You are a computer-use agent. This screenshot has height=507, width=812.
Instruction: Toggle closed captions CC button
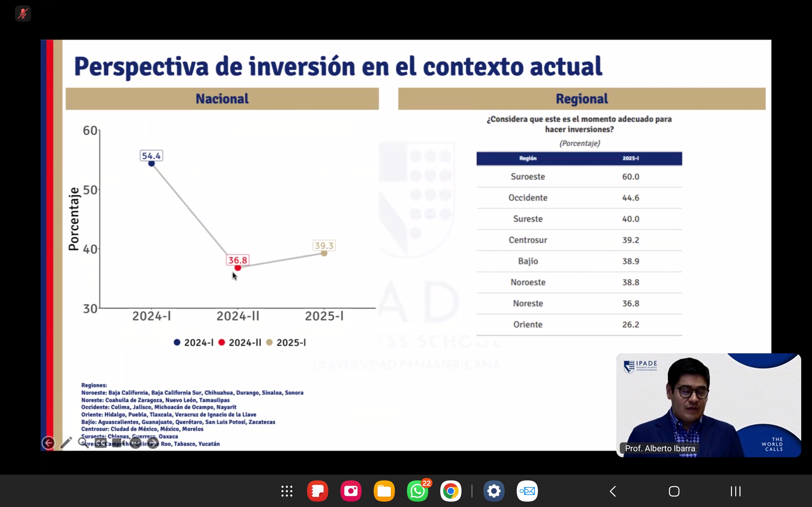coord(100,443)
